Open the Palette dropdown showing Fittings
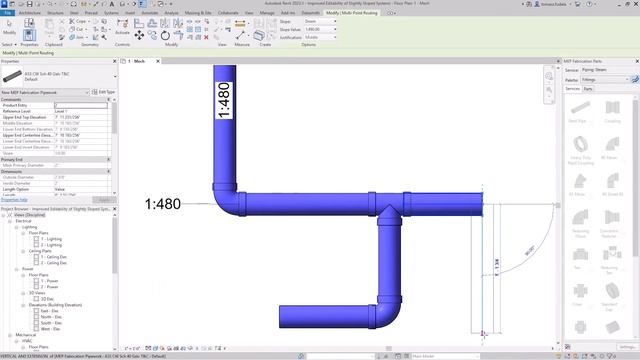This screenshot has height=360, width=640. pos(605,80)
